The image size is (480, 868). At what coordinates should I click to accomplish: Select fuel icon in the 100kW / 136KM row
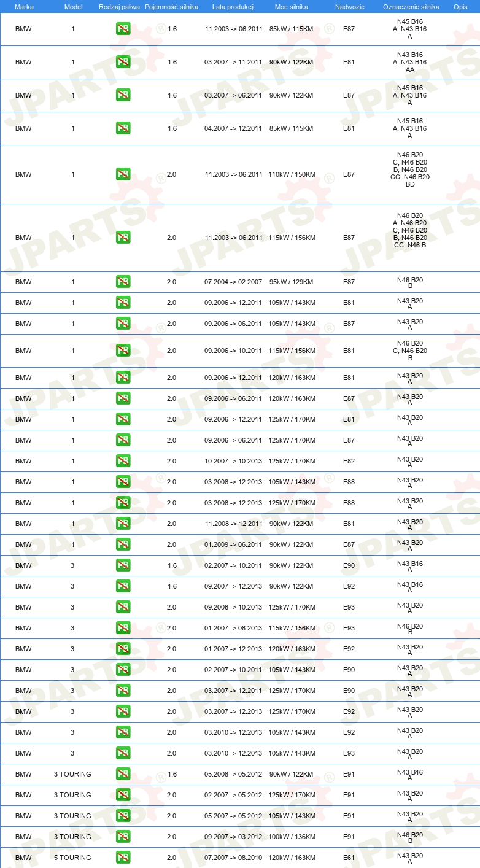[123, 837]
